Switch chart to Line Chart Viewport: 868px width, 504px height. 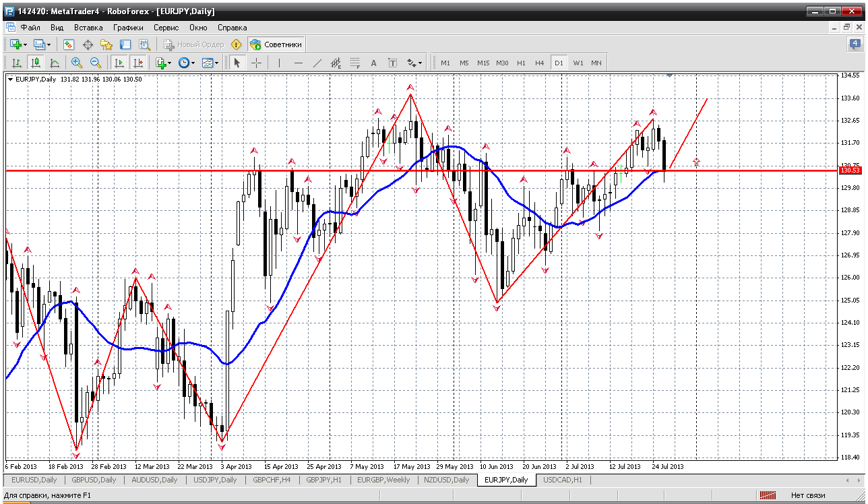pos(55,63)
